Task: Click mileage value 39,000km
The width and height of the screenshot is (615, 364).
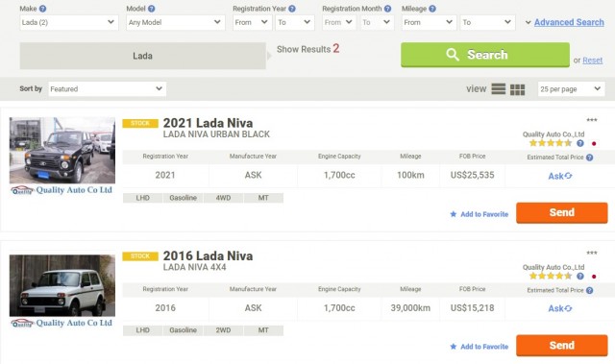Action: point(410,308)
